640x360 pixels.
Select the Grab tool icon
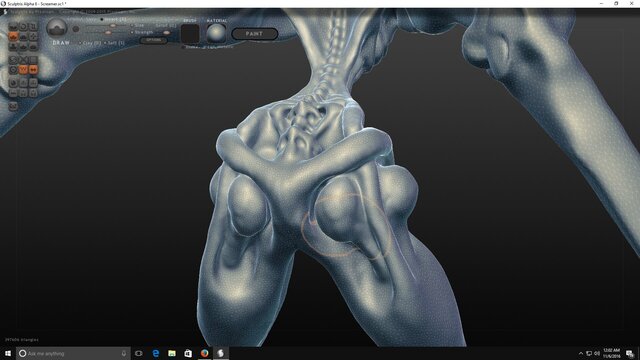pos(33,36)
